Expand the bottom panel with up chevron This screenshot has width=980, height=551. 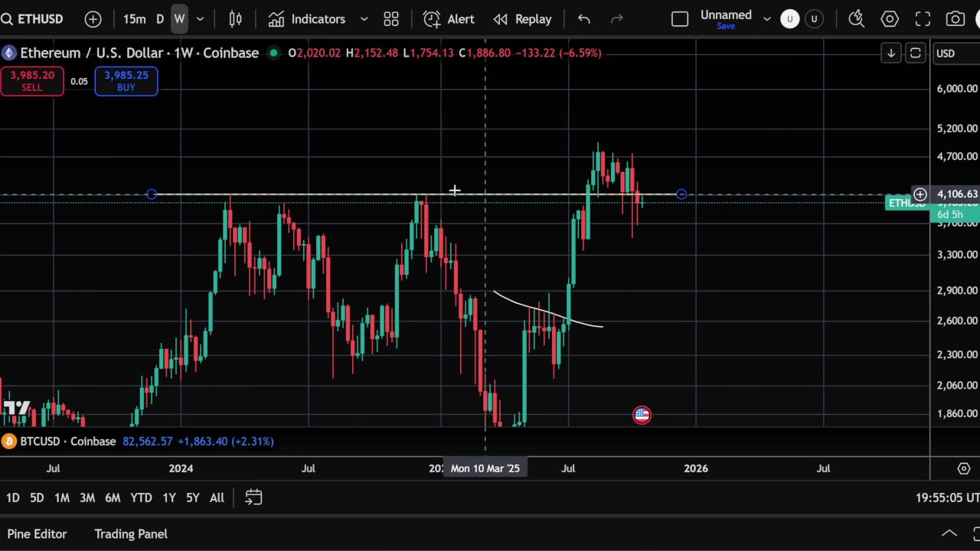(x=949, y=534)
